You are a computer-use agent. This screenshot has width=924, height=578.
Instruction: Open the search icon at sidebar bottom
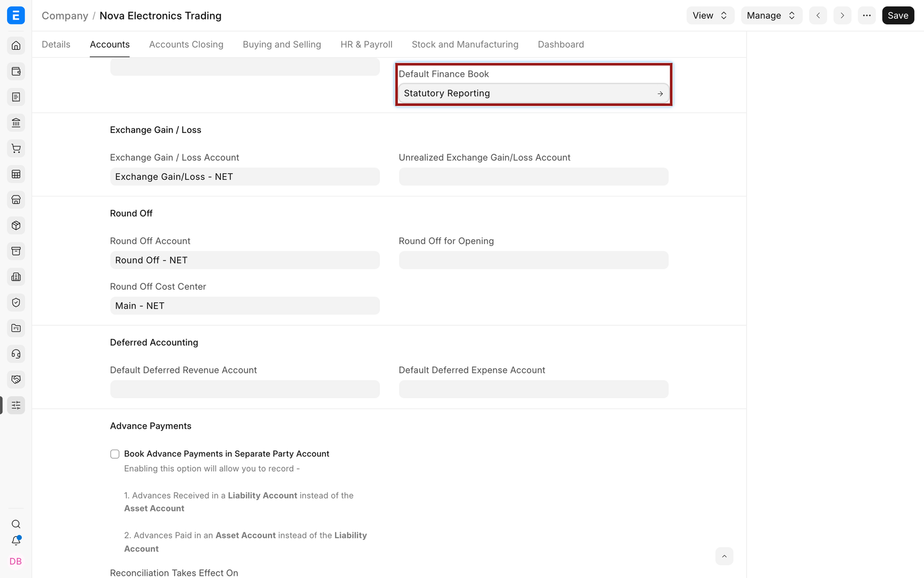coord(16,524)
